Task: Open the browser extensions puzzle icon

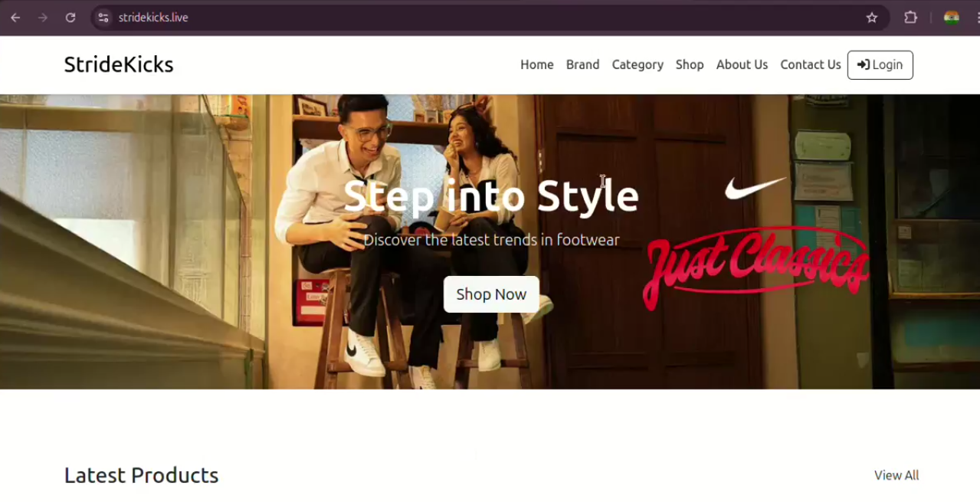Action: [910, 18]
